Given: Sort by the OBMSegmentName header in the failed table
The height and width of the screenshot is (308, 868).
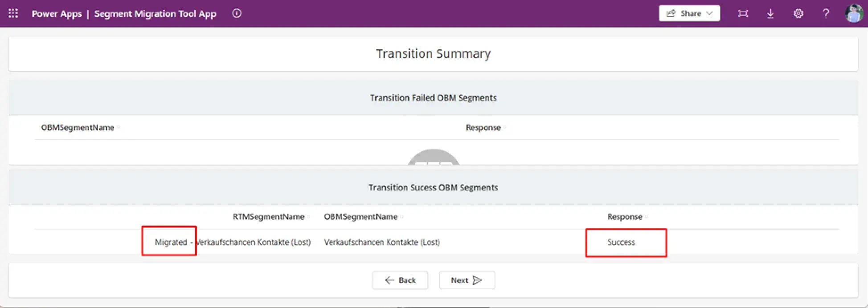Looking at the screenshot, I should pos(78,128).
